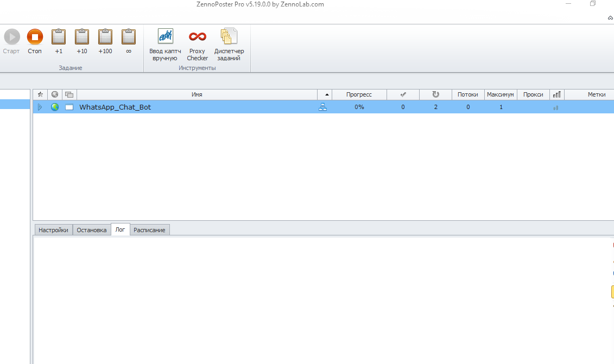Click priority bars in WhatsApp_Chat_Bot row
The image size is (614, 364).
click(556, 107)
